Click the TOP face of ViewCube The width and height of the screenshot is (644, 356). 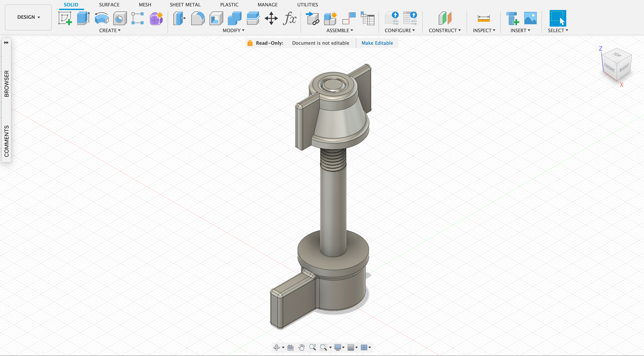pos(617,55)
